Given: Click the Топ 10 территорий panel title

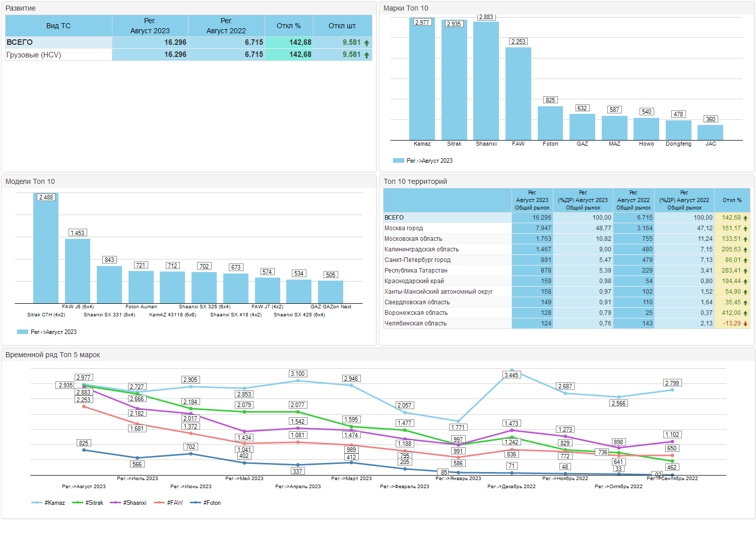Looking at the screenshot, I should coord(415,182).
